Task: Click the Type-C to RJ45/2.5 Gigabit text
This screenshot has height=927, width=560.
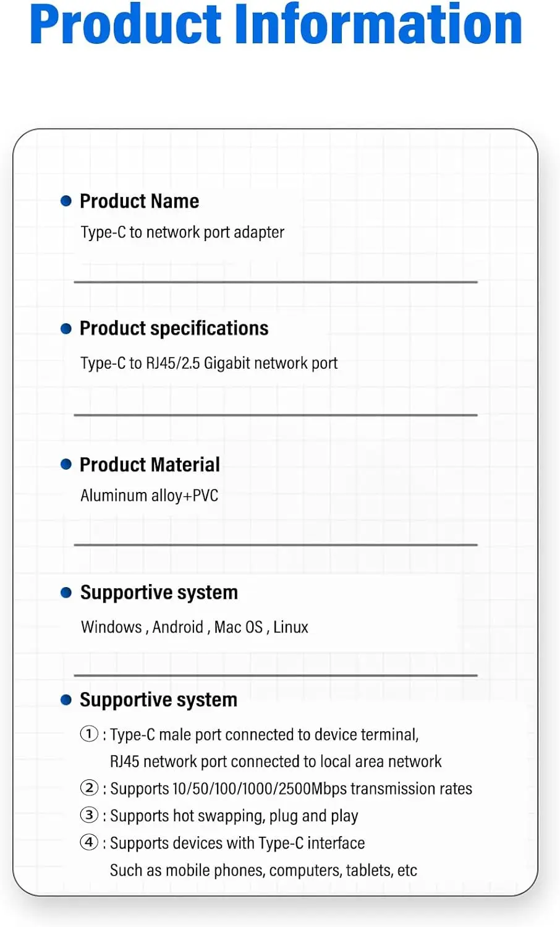Action: pyautogui.click(x=209, y=363)
